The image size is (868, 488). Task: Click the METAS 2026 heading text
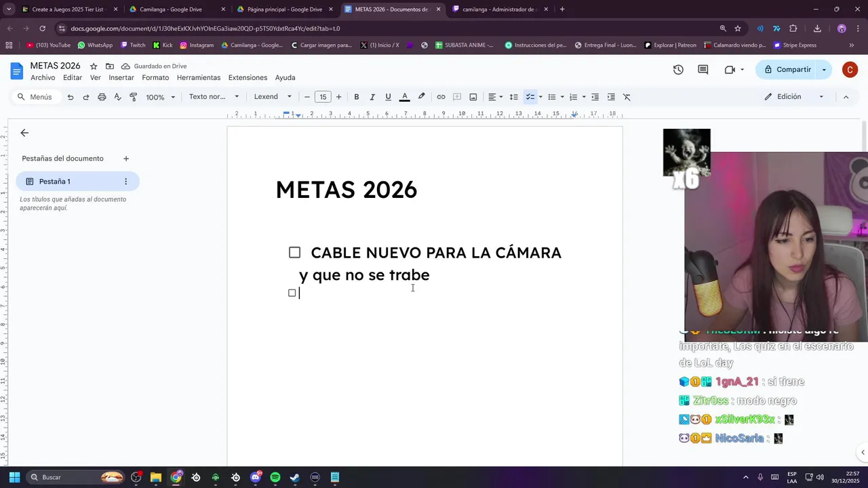346,190
